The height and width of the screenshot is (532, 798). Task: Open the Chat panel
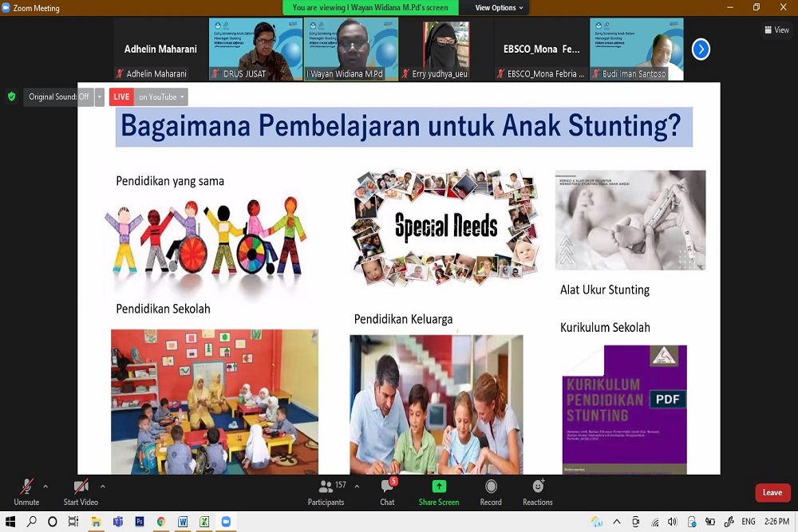(x=387, y=492)
